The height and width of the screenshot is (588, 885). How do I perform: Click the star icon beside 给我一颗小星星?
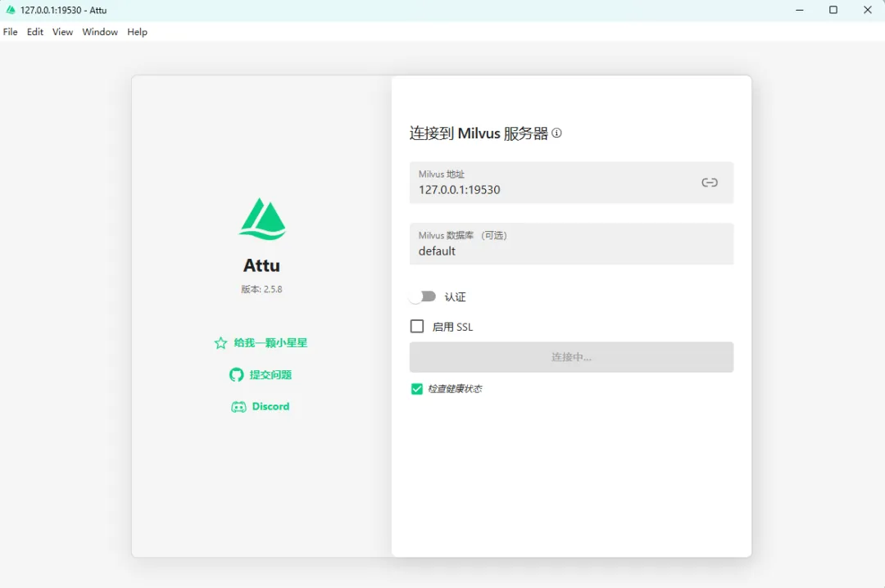point(220,343)
